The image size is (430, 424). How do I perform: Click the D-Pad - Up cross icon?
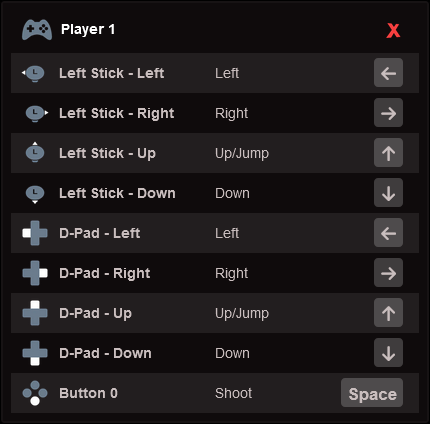pyautogui.click(x=35, y=313)
